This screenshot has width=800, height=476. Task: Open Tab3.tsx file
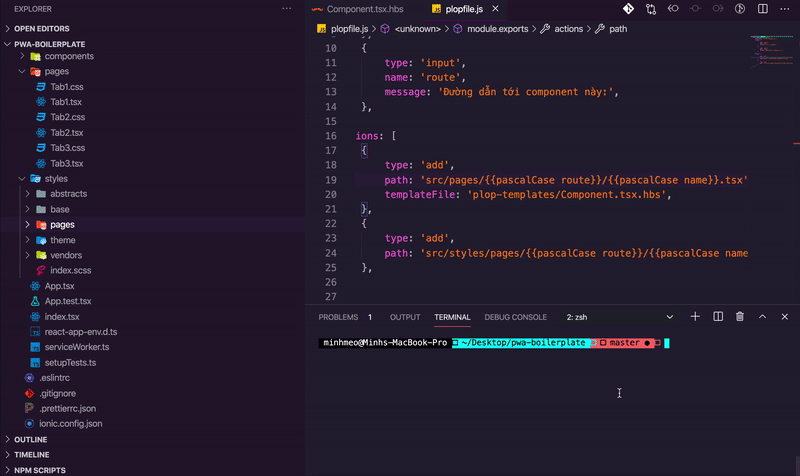67,163
